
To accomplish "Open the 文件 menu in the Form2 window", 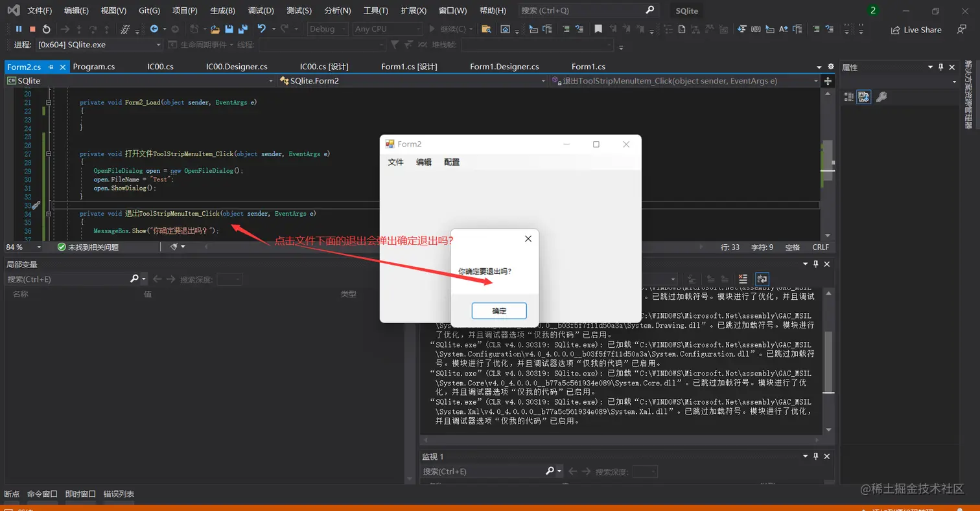I will click(395, 162).
